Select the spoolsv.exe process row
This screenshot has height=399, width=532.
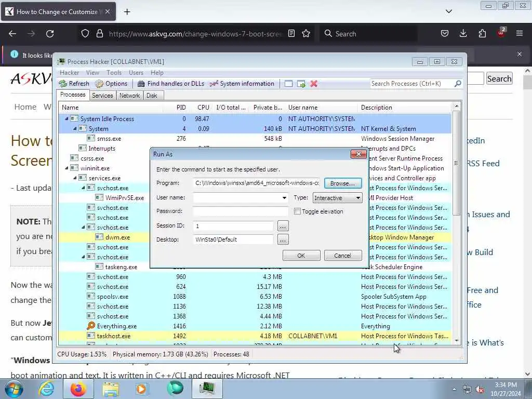255,297
